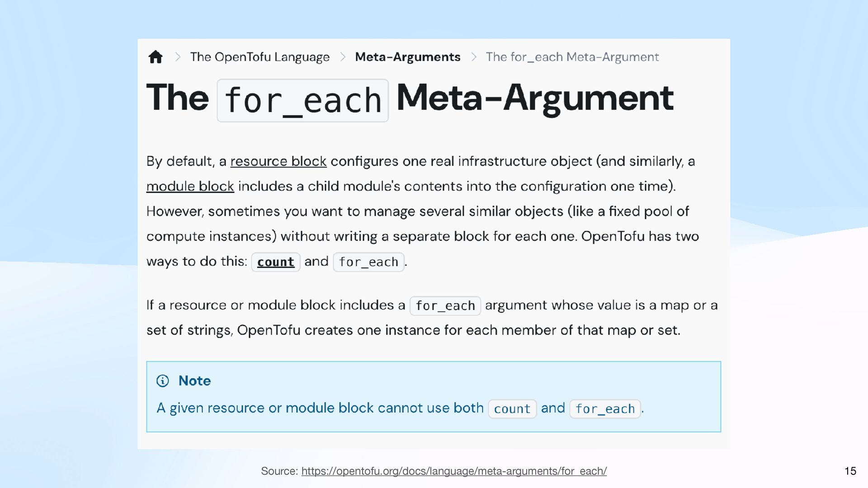Image resolution: width=868 pixels, height=488 pixels.
Task: Open the resource block link
Action: point(278,161)
